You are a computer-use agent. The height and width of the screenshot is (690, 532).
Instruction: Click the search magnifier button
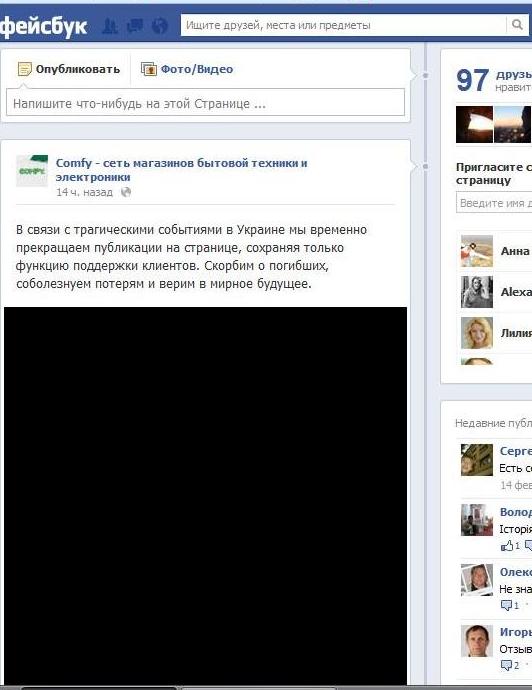coord(517,25)
